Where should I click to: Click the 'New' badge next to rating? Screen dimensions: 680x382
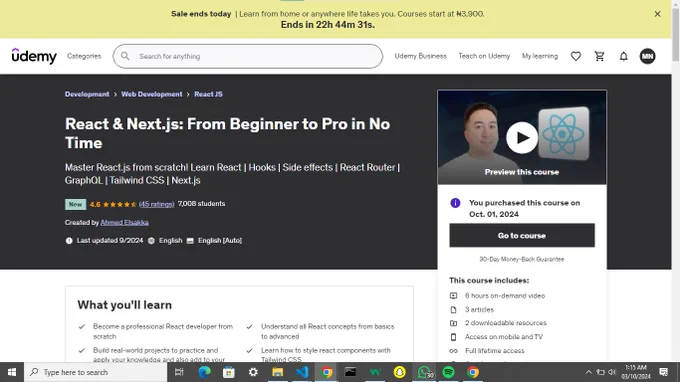tap(75, 204)
